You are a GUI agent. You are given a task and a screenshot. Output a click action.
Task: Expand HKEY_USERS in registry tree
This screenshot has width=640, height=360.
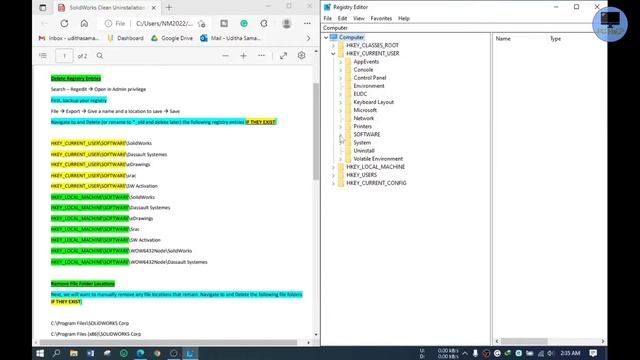point(333,175)
